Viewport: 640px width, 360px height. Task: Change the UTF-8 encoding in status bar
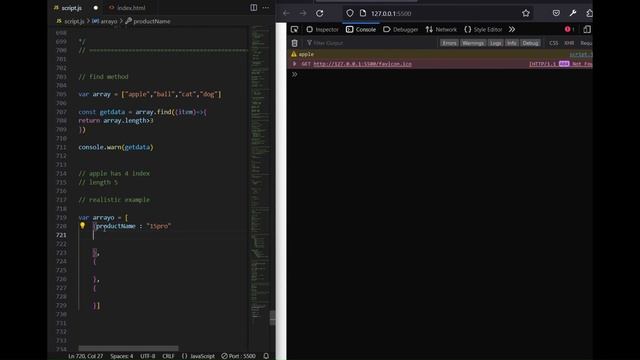147,356
